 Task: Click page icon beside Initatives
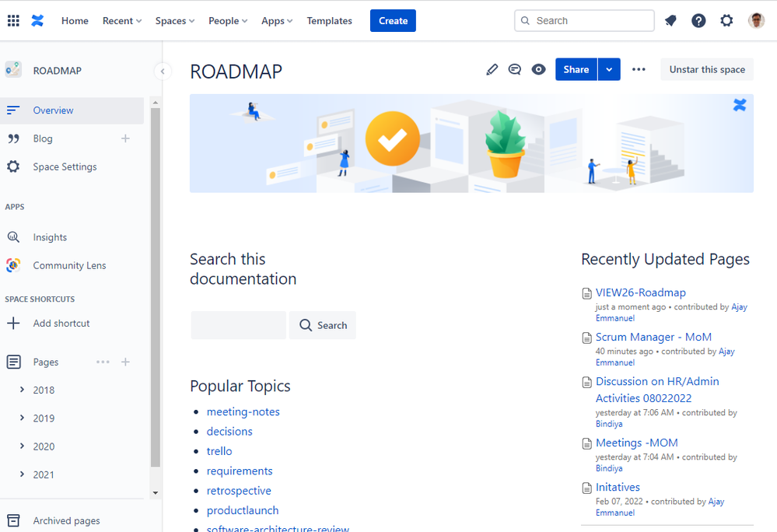coord(586,488)
